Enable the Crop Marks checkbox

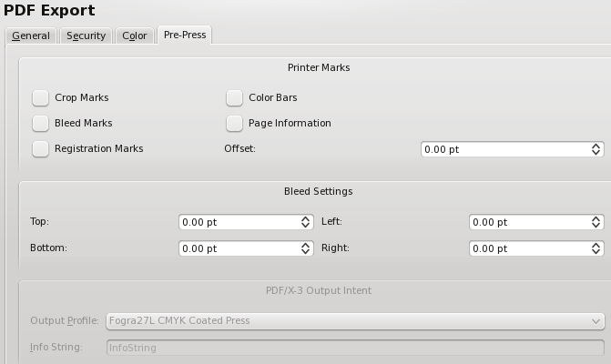(40, 97)
